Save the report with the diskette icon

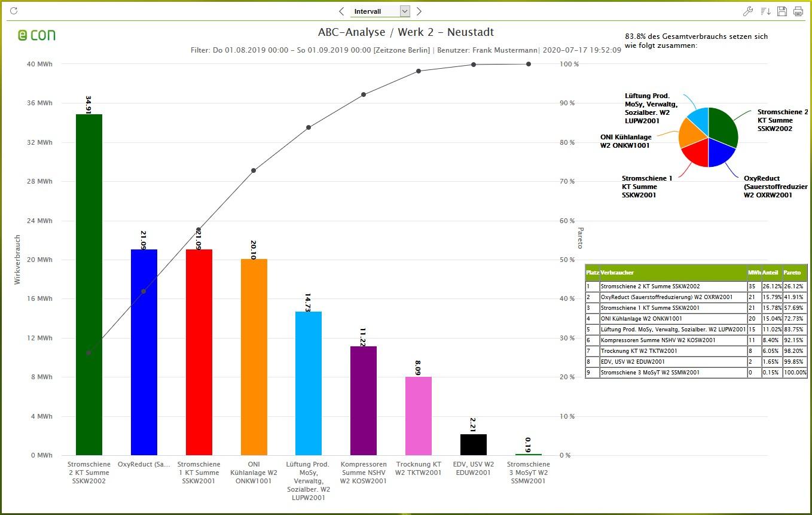pyautogui.click(x=781, y=11)
